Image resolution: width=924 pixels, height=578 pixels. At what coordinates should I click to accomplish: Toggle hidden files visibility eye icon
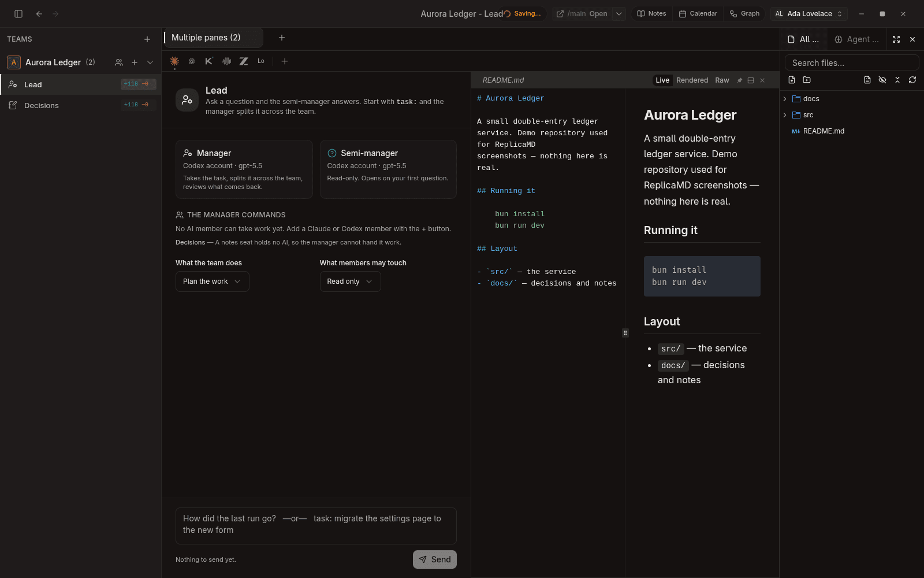882,80
